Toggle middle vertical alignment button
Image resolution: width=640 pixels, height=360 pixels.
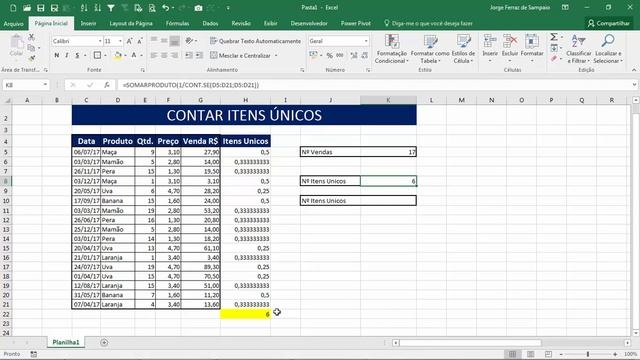pyautogui.click(x=164, y=40)
